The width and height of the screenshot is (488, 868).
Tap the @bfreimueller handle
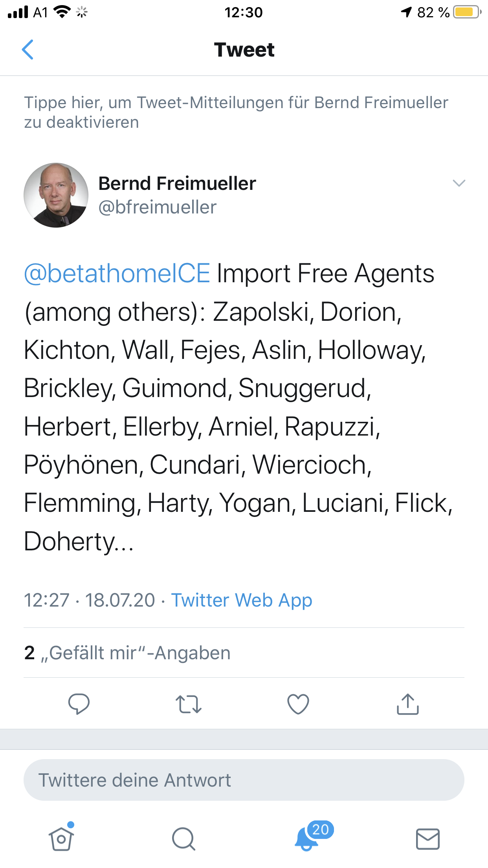click(x=158, y=207)
